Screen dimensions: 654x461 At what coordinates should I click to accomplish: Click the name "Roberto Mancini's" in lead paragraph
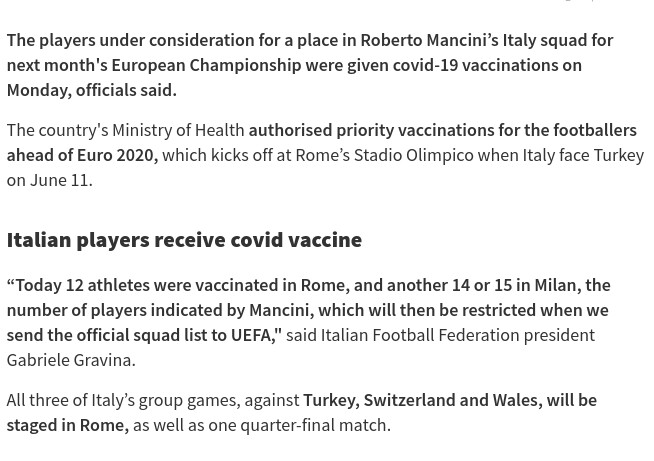(x=429, y=40)
